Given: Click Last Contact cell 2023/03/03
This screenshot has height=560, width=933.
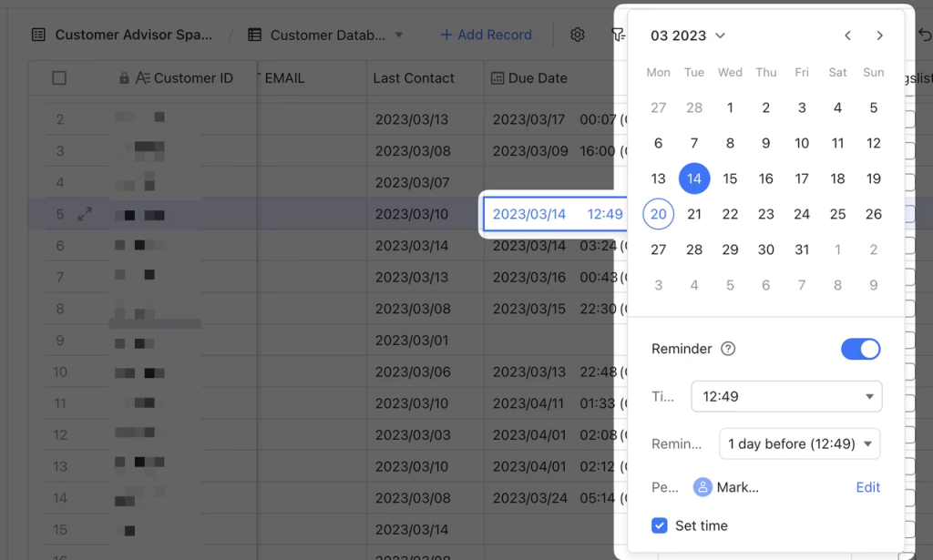Looking at the screenshot, I should tap(425, 434).
